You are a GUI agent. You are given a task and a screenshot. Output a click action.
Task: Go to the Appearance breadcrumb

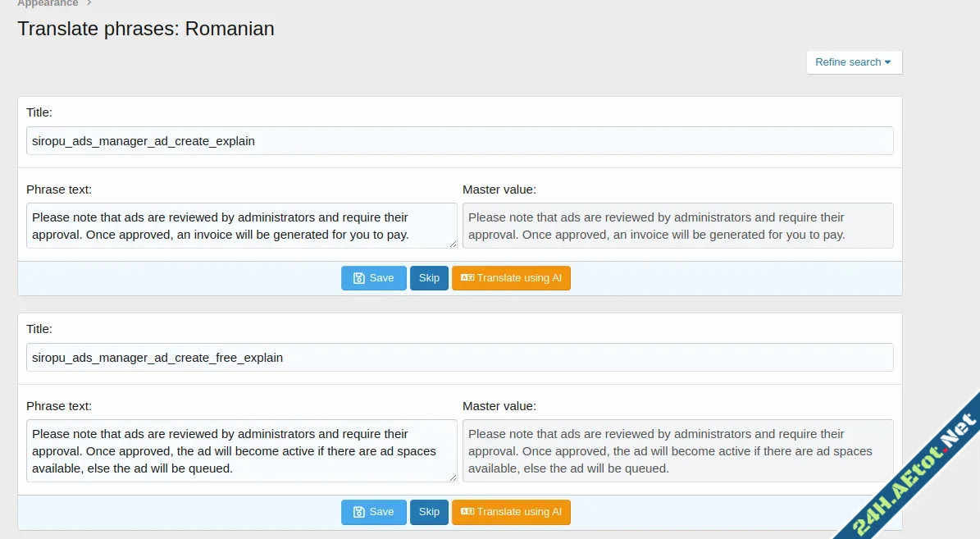(48, 3)
